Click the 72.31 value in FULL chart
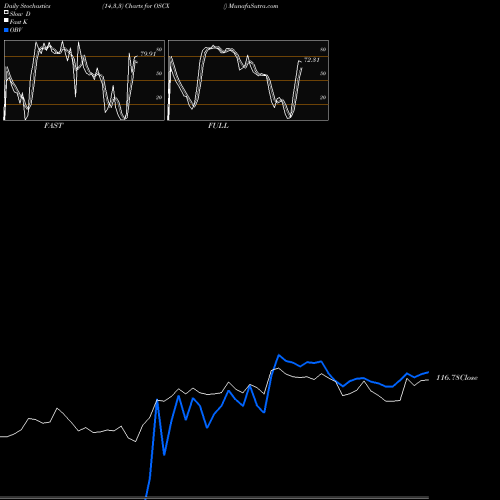Image resolution: width=500 pixels, height=500 pixels. pyautogui.click(x=312, y=60)
